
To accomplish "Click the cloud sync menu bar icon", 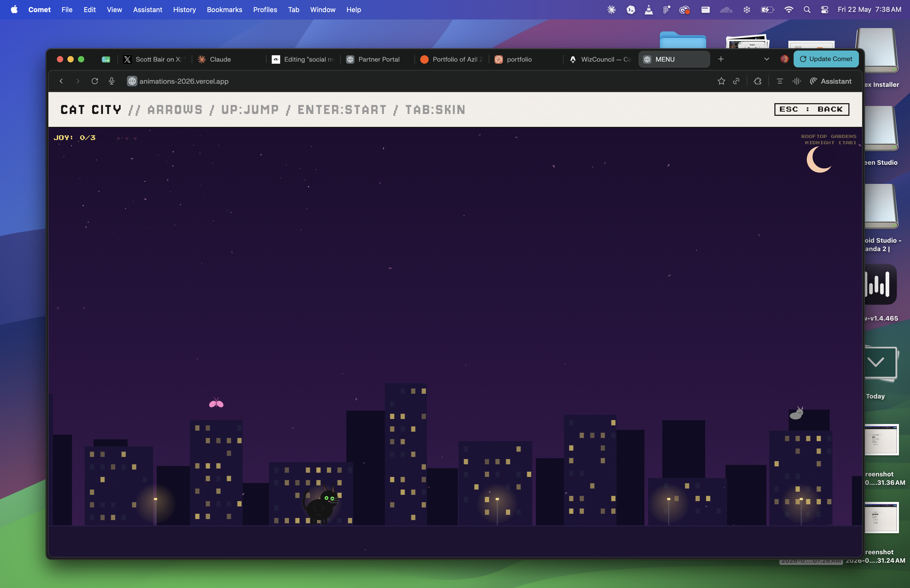I will [726, 9].
